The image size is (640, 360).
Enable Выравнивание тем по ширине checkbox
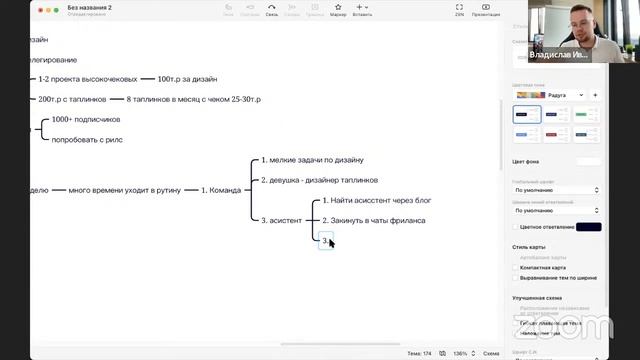(515, 278)
